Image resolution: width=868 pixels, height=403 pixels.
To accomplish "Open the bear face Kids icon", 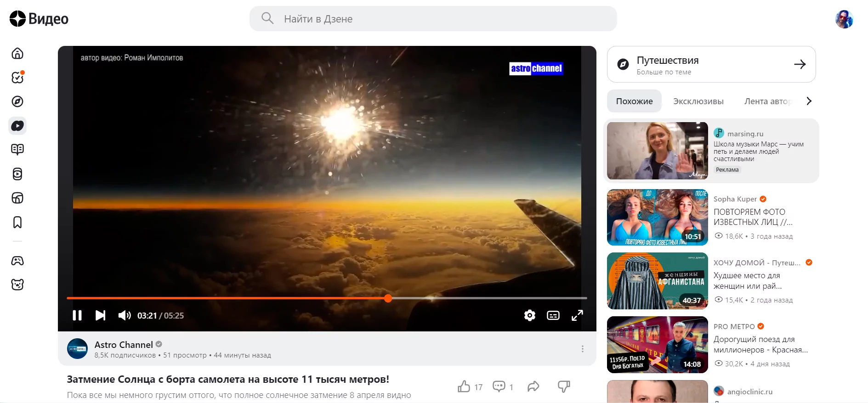I will (17, 285).
